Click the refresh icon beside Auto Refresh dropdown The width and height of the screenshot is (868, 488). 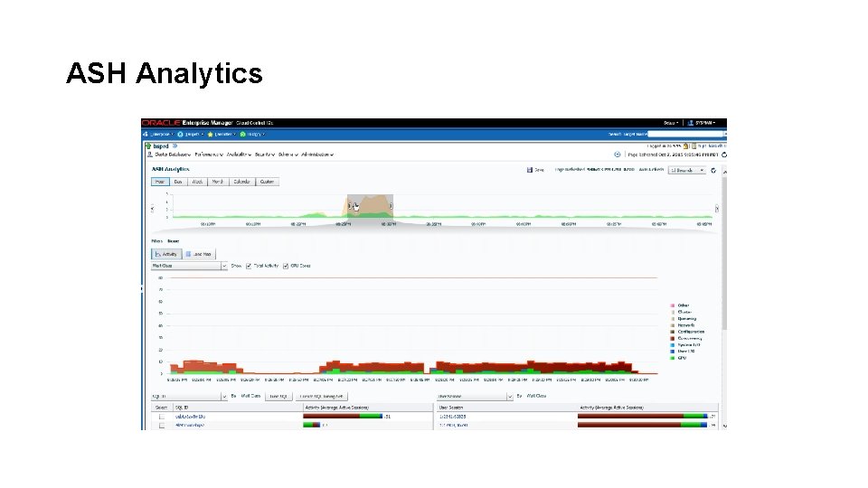click(713, 171)
